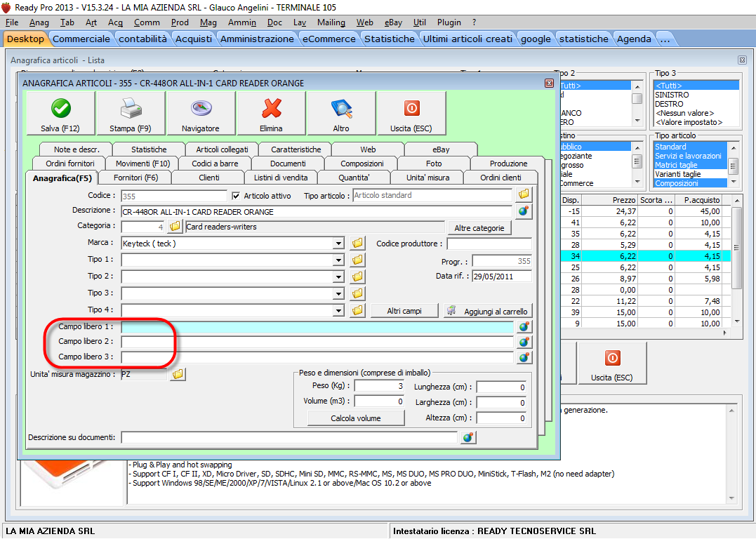Click globe icon beside Campo libero 1
The height and width of the screenshot is (539, 756).
[524, 327]
